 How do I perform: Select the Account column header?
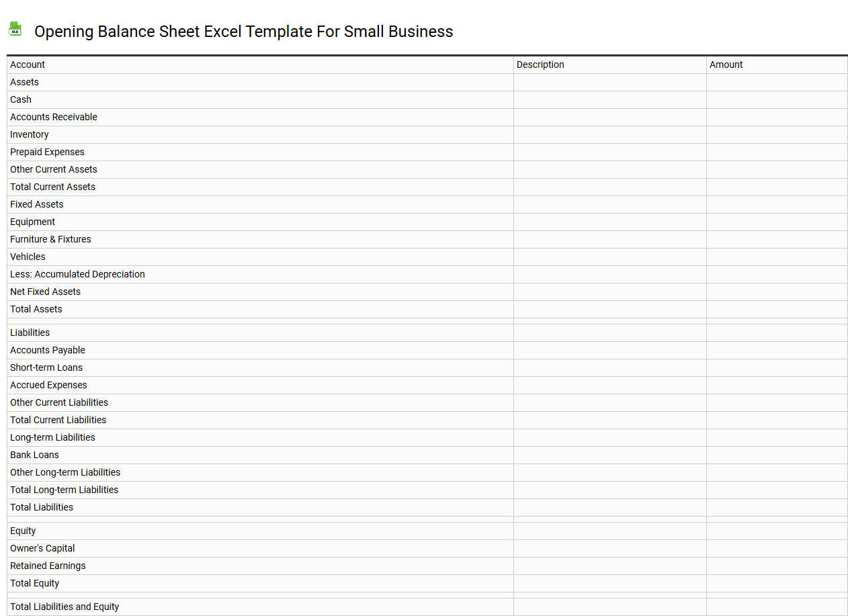28,64
